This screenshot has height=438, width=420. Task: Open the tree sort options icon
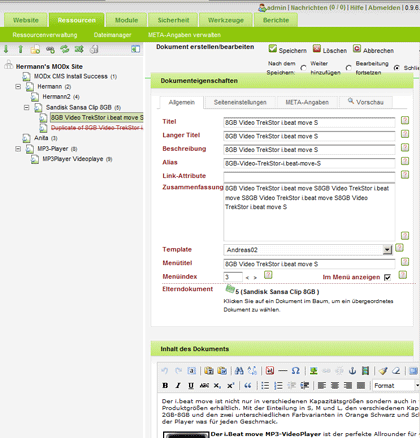[x=79, y=49]
